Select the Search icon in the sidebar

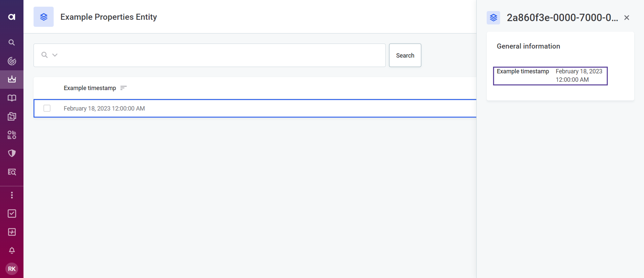(x=12, y=42)
